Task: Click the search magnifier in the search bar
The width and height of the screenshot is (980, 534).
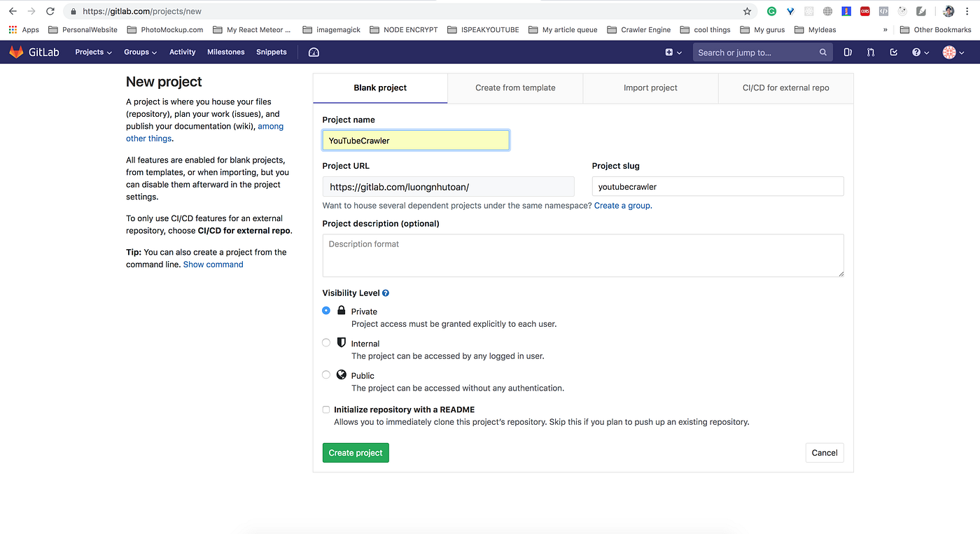Action: 822,52
